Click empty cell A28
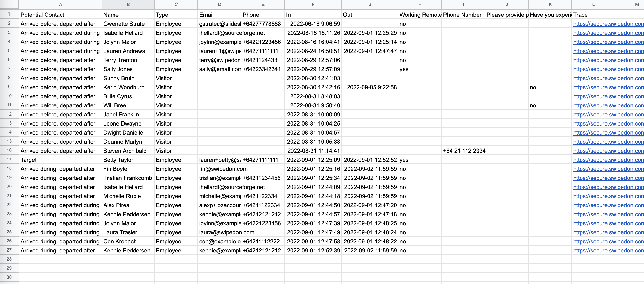This screenshot has height=284, width=644. [x=61, y=259]
